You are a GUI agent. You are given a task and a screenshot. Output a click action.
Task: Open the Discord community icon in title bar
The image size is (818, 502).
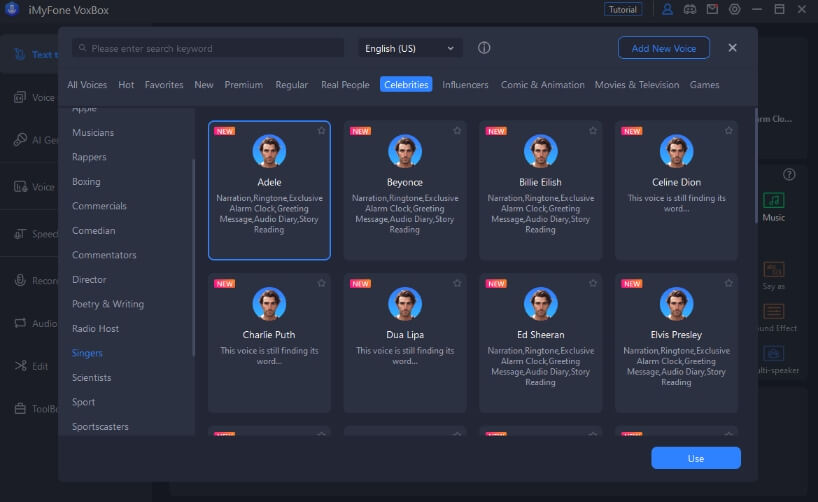coord(690,9)
